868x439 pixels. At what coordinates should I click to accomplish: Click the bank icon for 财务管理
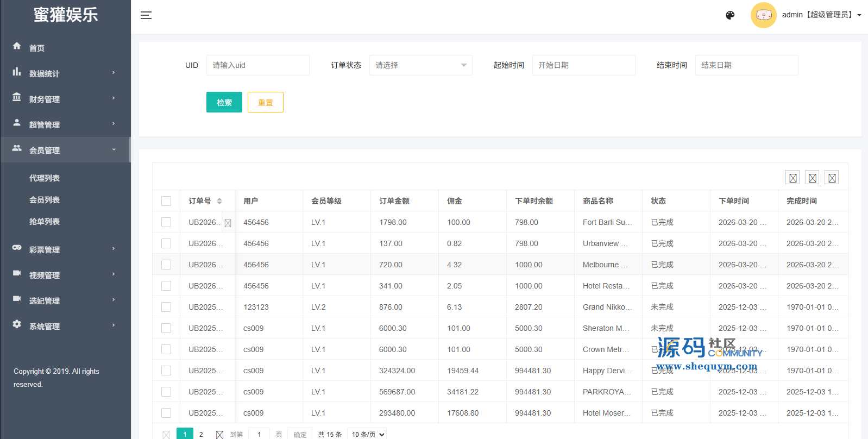(17, 97)
